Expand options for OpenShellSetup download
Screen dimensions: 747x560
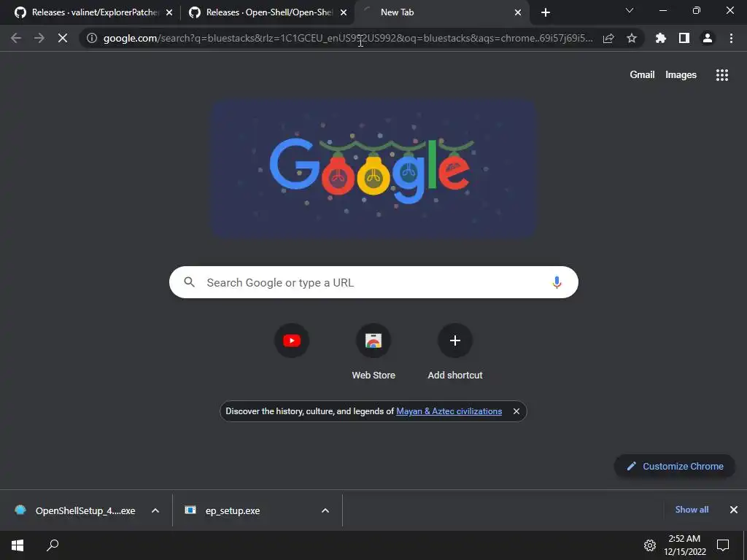(x=155, y=510)
